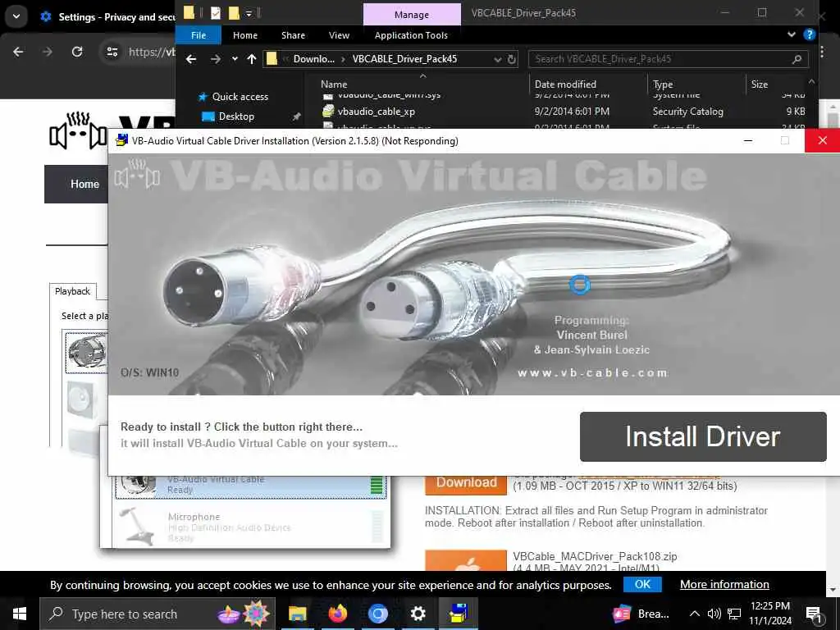Click the VB-Cable setup taskbar icon
Viewport: 840px width, 630px height.
(459, 614)
